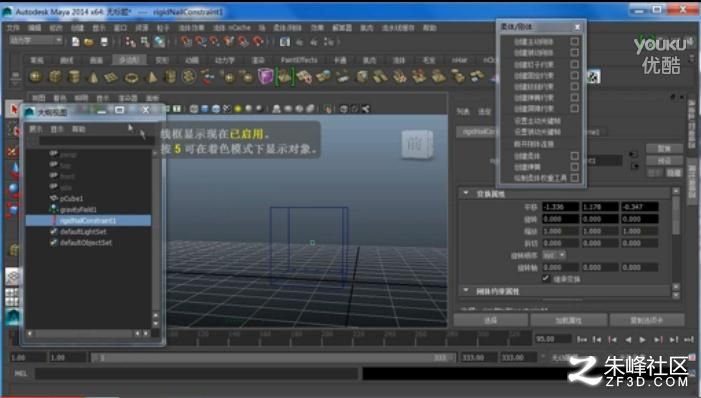
Task: Create a polygon sphere from the shelf
Action: point(35,76)
